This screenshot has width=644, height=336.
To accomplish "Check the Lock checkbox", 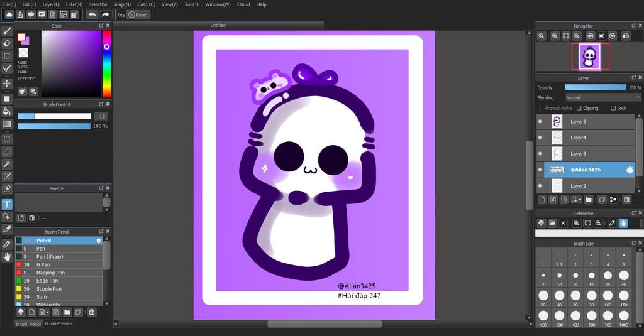I will [x=613, y=108].
